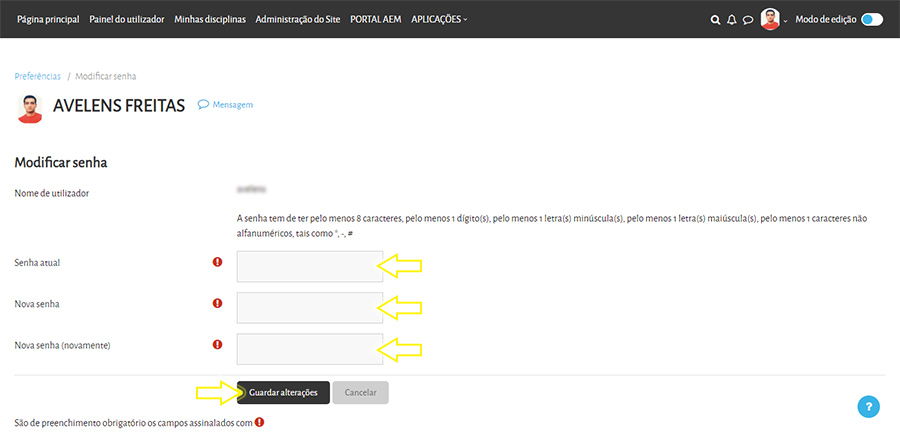Image resolution: width=900 pixels, height=438 pixels.
Task: Expand the APLICAÇÕES dropdown menu
Action: click(x=439, y=19)
